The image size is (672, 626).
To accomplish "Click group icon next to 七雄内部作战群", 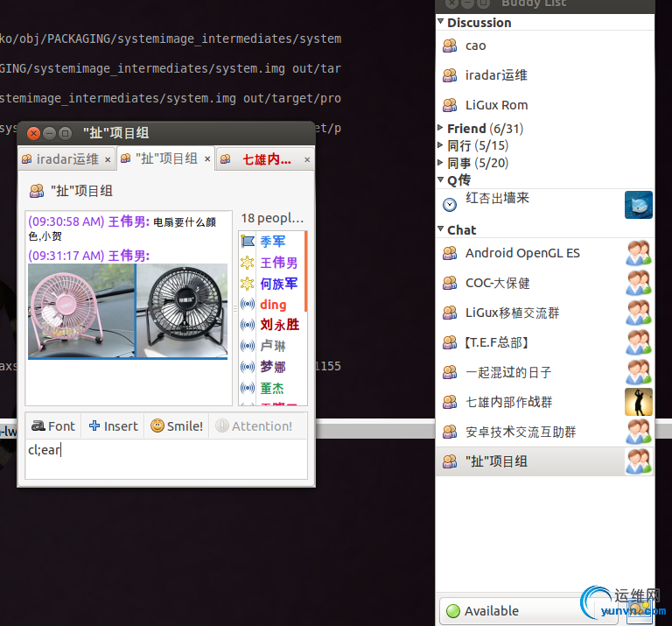I will pyautogui.click(x=450, y=402).
